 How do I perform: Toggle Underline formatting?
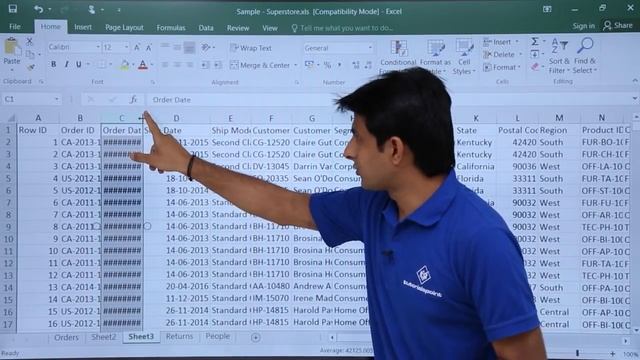coord(79,64)
